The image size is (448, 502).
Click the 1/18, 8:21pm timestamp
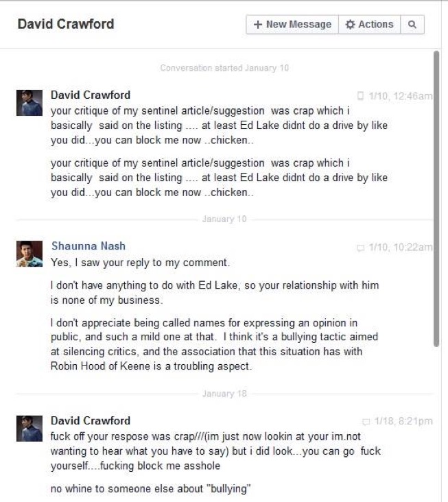click(x=403, y=421)
